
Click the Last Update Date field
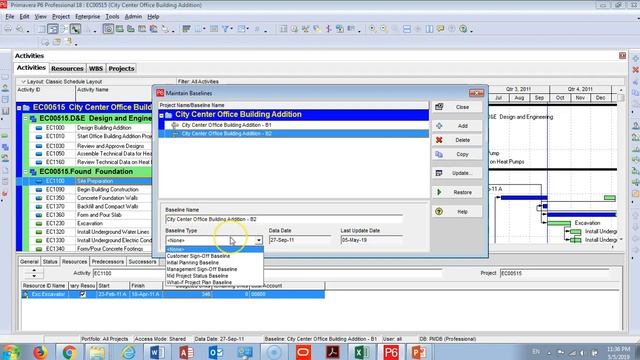point(372,240)
